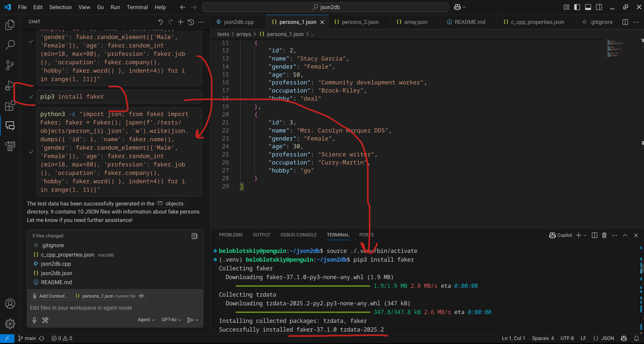Go back with navigation arrow in title bar
Screen dimensions: 644x344
(182, 7)
